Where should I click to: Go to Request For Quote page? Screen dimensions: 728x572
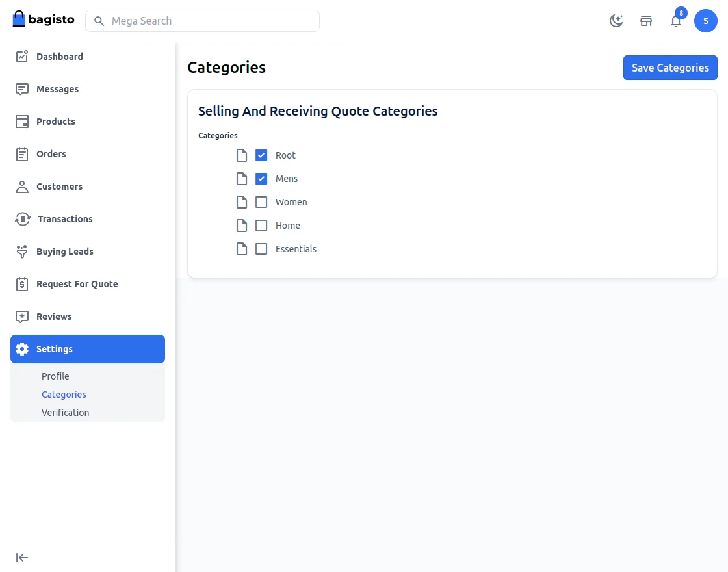tap(77, 284)
